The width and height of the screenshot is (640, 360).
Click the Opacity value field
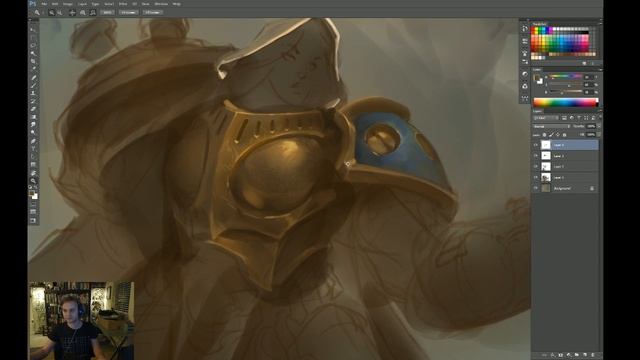coord(591,127)
